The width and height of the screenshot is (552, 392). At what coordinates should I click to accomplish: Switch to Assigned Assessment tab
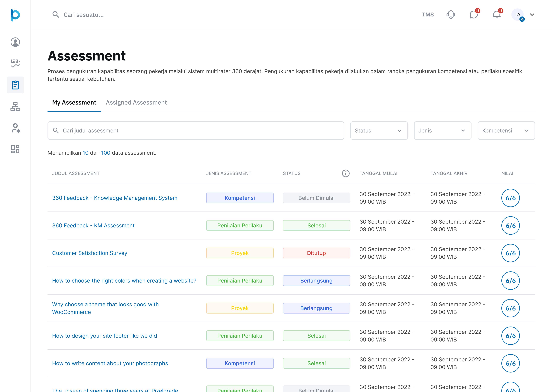click(x=136, y=103)
